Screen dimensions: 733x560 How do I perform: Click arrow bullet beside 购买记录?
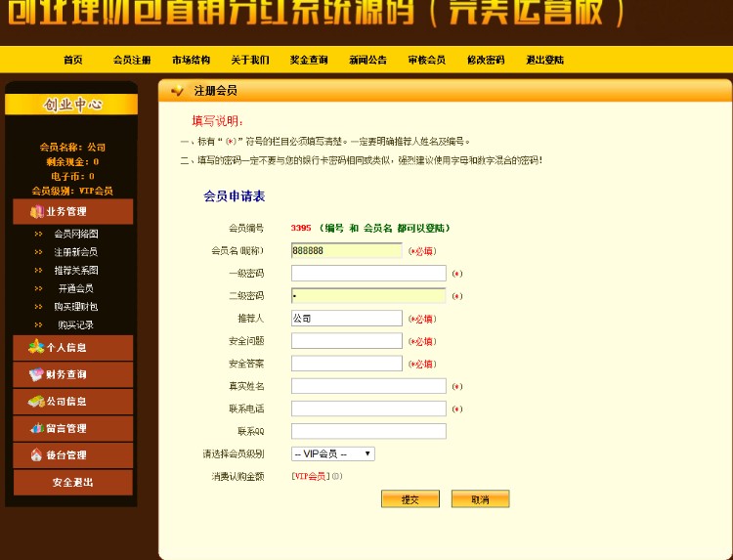[x=38, y=324]
